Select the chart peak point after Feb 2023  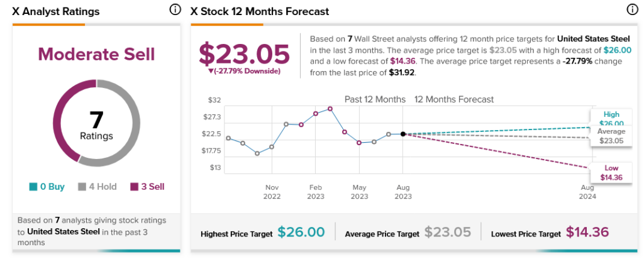tap(330, 109)
